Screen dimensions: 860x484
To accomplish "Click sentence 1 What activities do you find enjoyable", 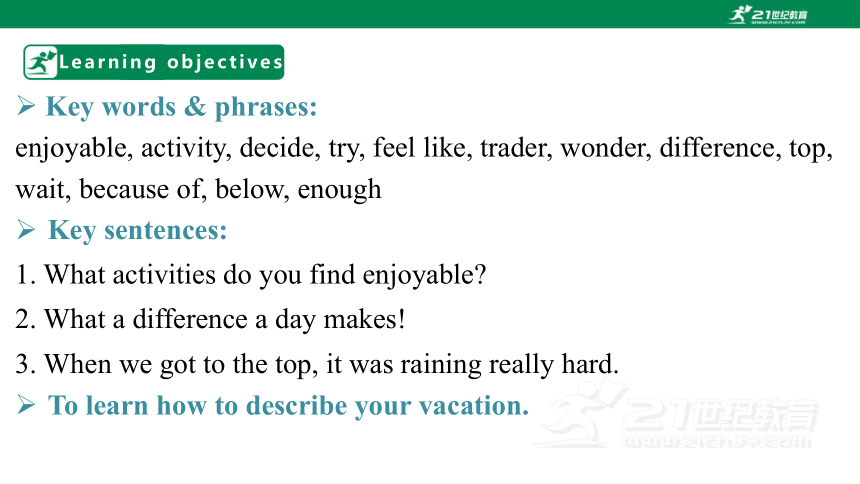I will 251,275.
